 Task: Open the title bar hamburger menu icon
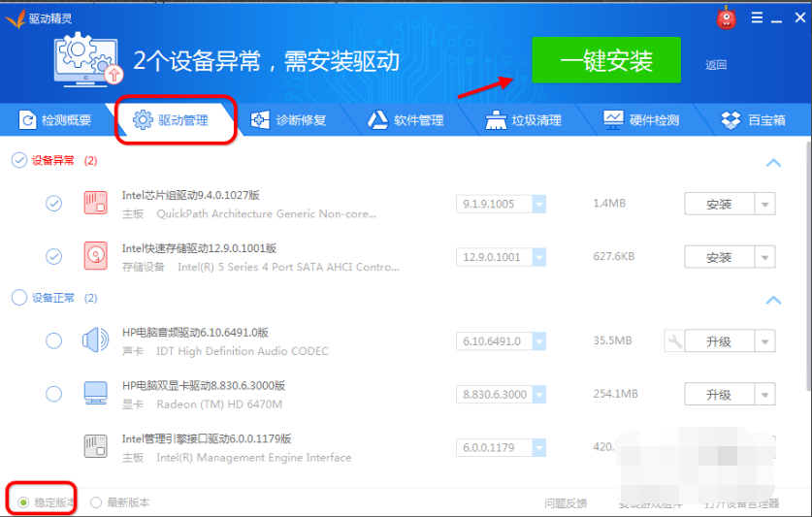click(x=757, y=17)
